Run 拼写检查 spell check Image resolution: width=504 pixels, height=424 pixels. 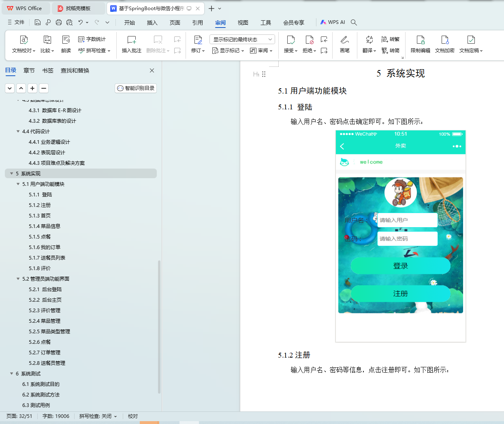[x=94, y=51]
